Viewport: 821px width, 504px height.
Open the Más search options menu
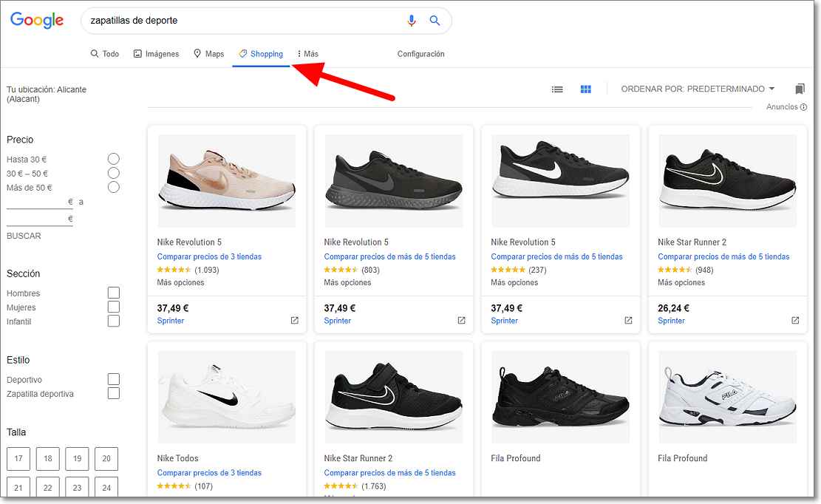click(x=307, y=54)
